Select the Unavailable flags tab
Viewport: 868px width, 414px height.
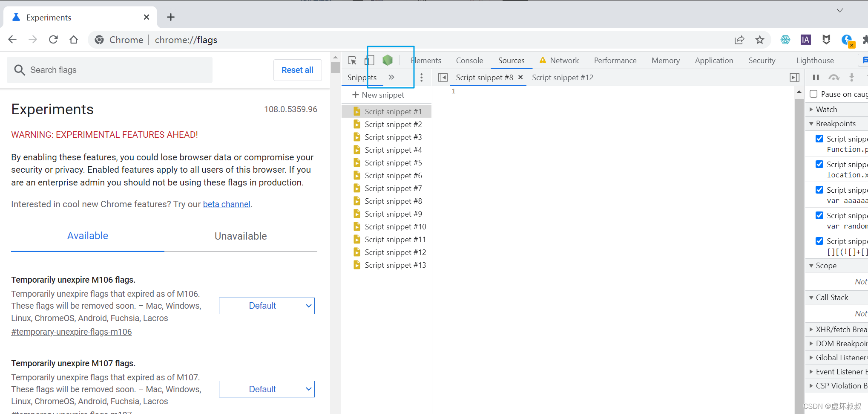pyautogui.click(x=241, y=236)
